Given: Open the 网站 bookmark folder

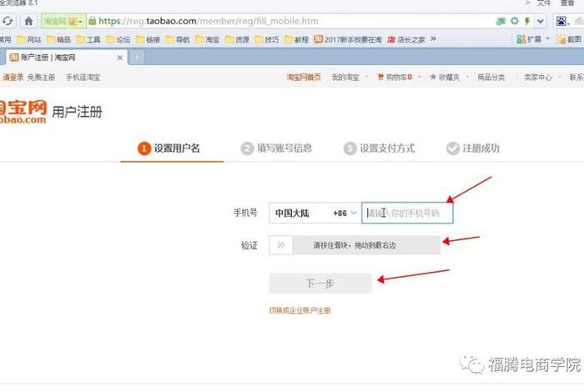Looking at the screenshot, I should coord(29,39).
